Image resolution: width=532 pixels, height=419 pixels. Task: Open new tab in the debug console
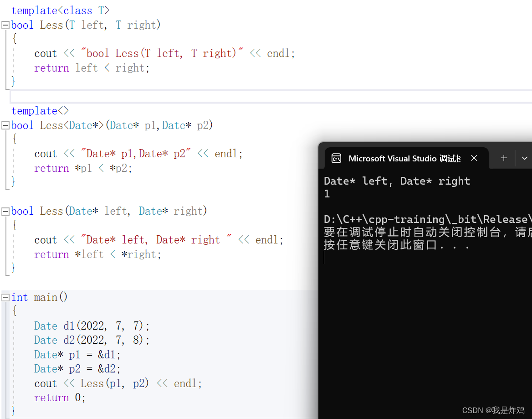click(504, 158)
